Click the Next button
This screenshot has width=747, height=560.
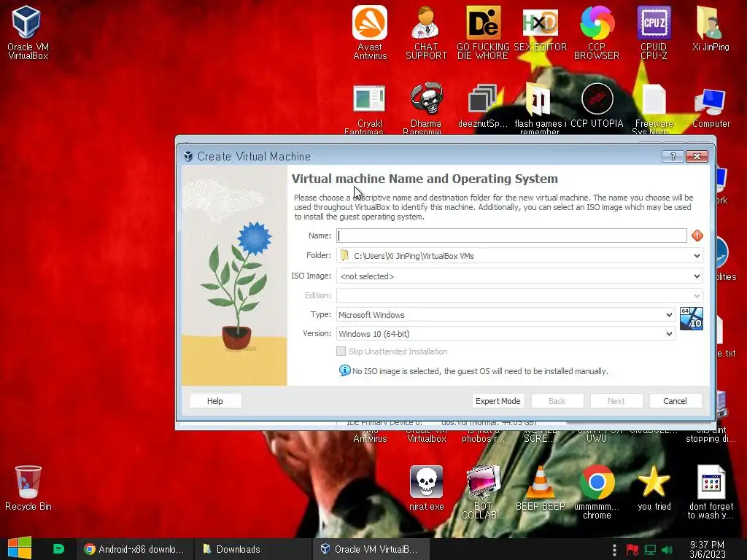616,401
